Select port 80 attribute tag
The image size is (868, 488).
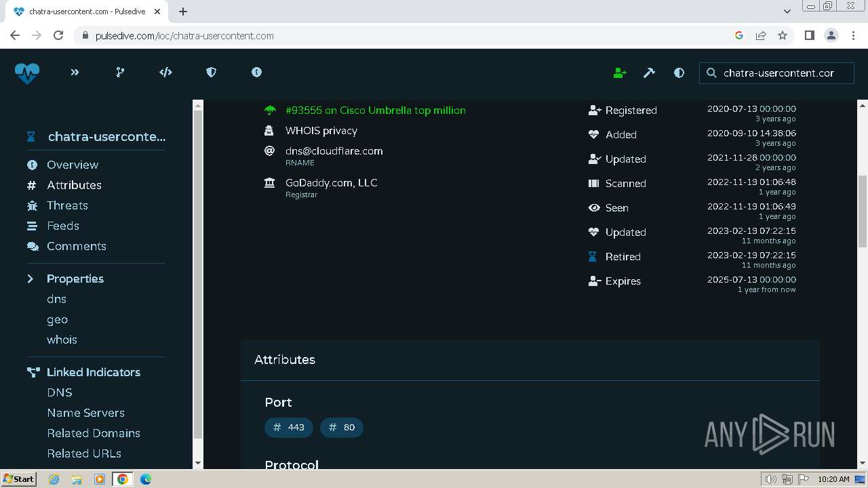tap(342, 428)
